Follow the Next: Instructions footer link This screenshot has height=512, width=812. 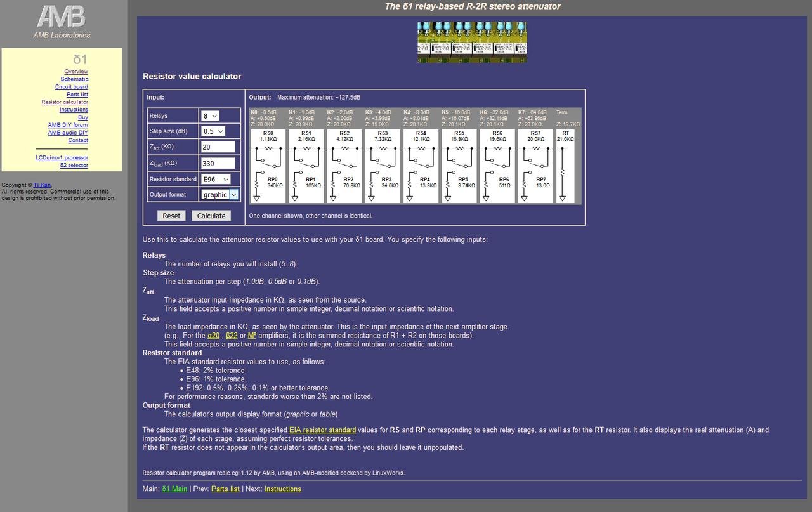pos(282,489)
